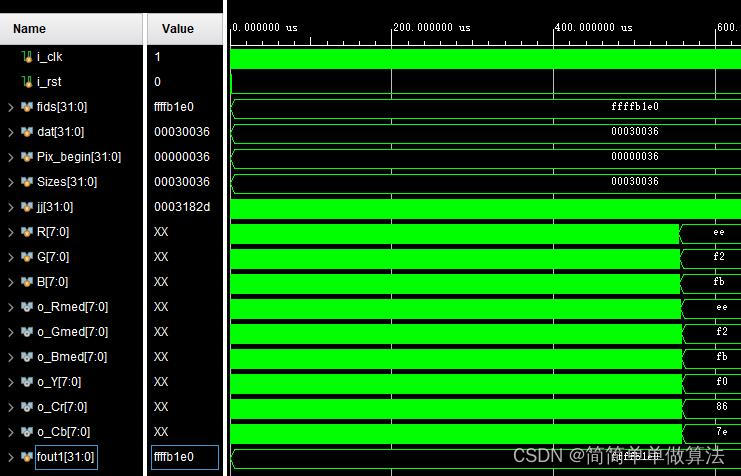741x476 pixels.
Task: Click the fids value ffffb1e0 cell
Action: coord(174,107)
